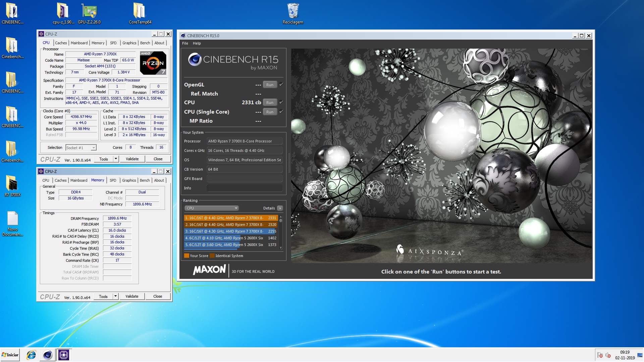Run the OpenGL benchmark
Screen dimensions: 644x362
point(270,85)
